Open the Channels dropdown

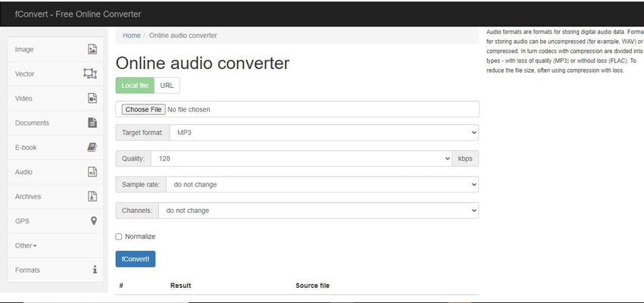click(x=319, y=211)
